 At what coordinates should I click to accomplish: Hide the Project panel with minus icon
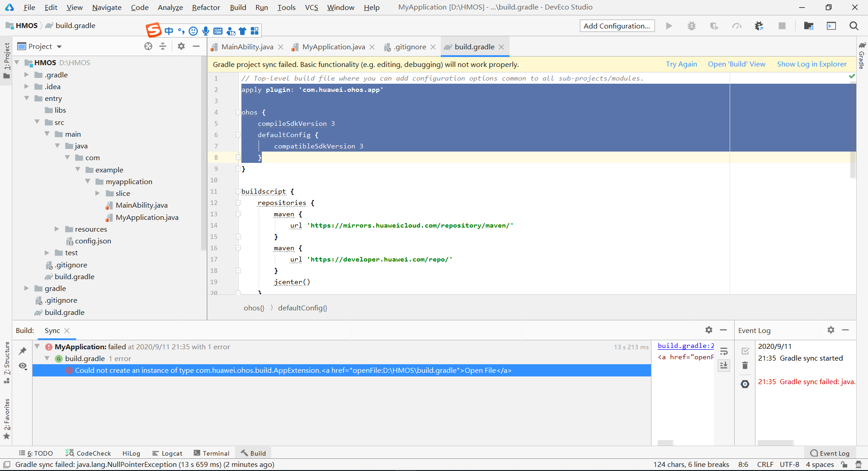(x=196, y=46)
